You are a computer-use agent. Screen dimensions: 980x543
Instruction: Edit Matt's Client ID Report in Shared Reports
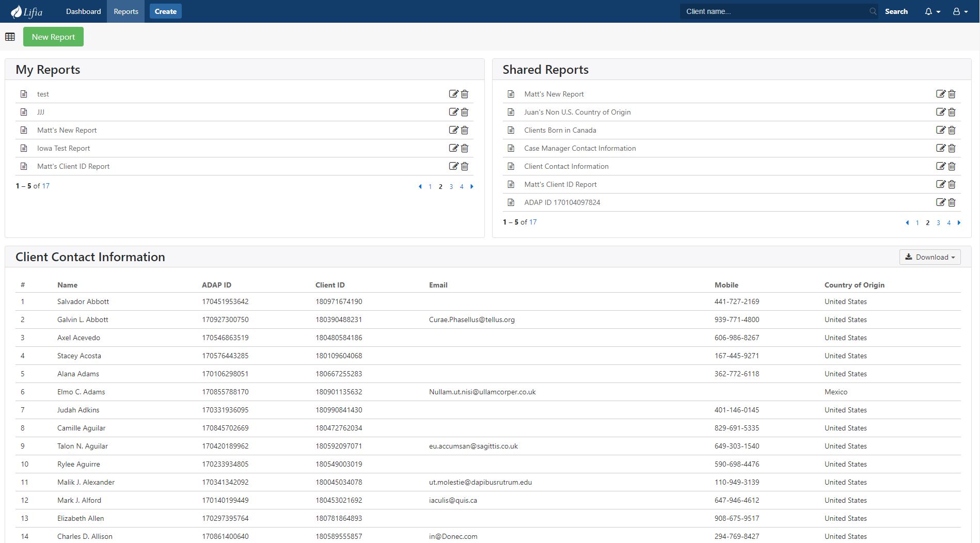tap(941, 184)
